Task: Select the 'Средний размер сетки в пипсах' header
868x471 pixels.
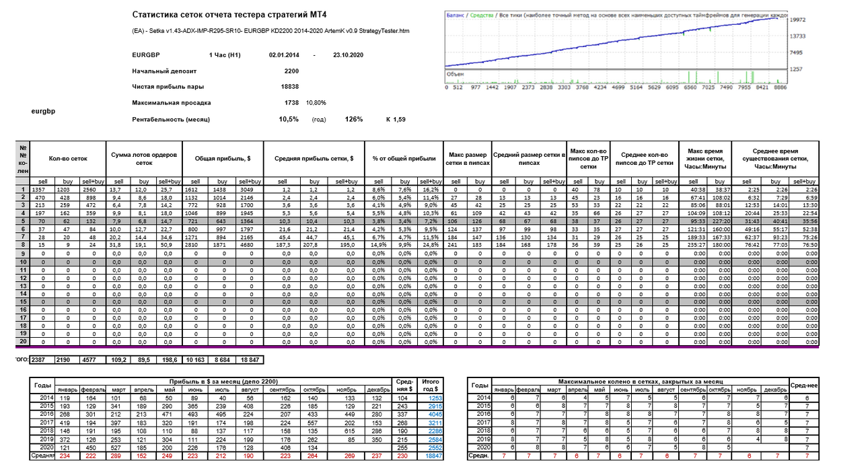Action: pyautogui.click(x=529, y=159)
